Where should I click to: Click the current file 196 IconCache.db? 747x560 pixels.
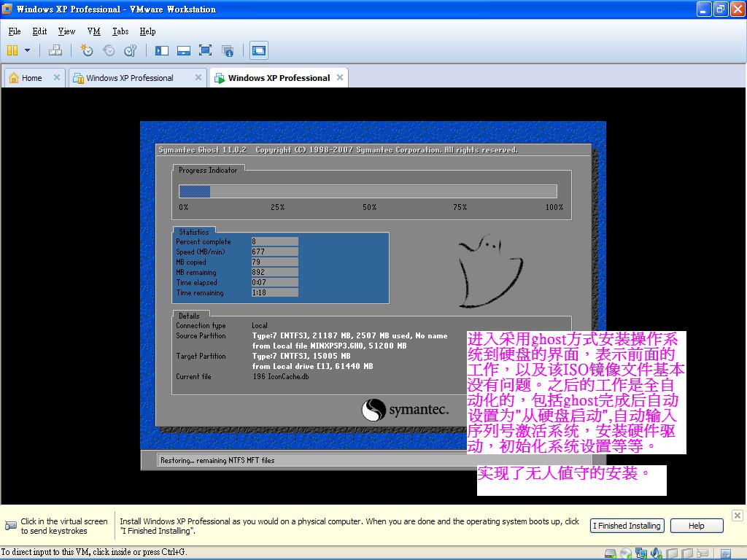click(281, 377)
